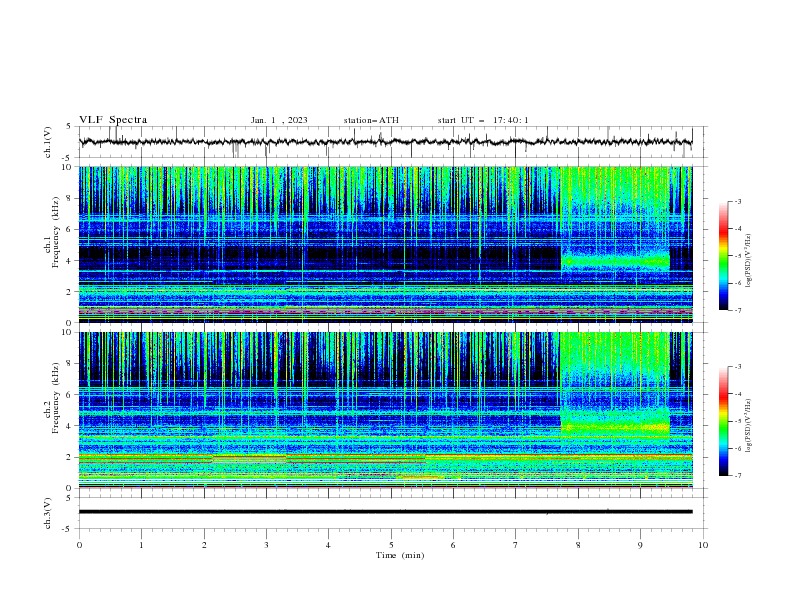
Task: Click time axis tick label '8'
Action: 578,545
